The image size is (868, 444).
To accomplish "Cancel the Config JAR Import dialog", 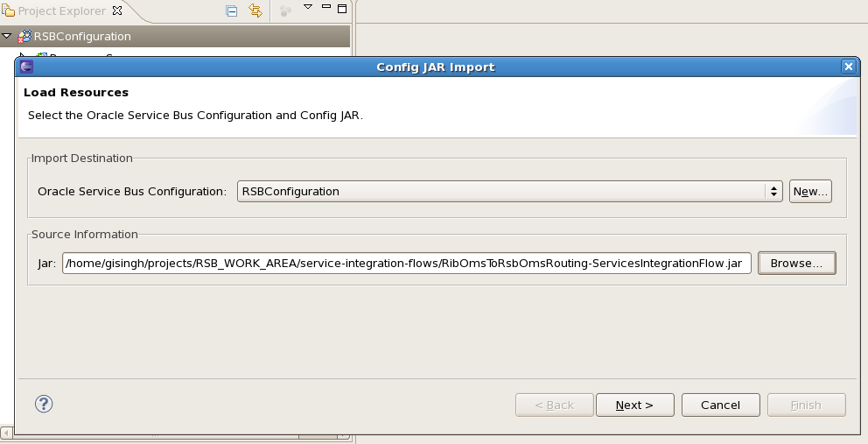I will [721, 405].
